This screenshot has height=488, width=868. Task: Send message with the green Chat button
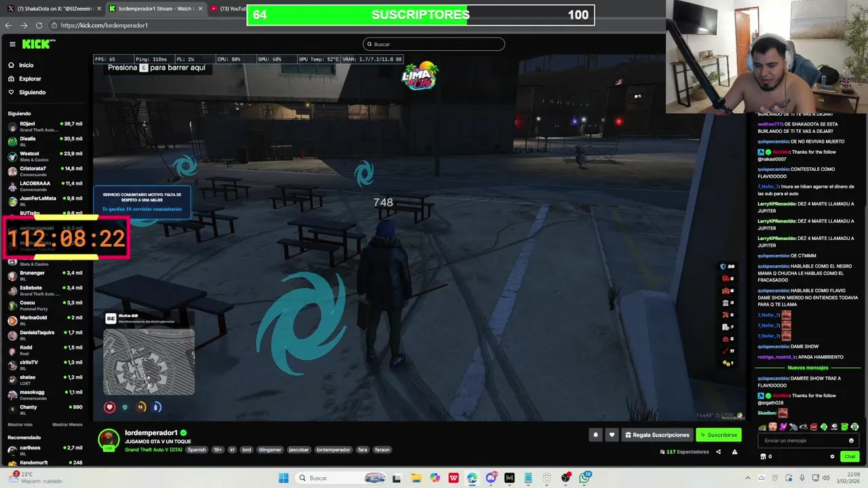pyautogui.click(x=850, y=457)
